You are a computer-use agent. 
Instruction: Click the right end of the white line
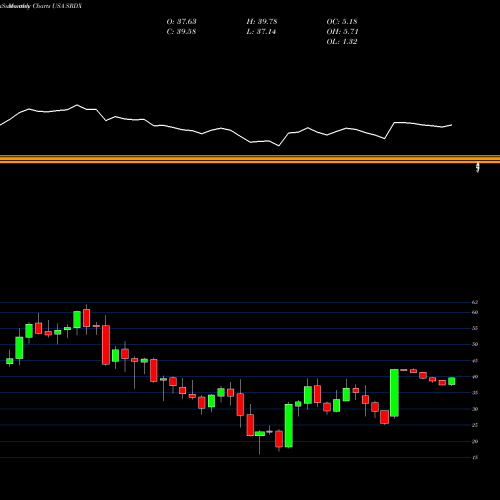(452, 125)
